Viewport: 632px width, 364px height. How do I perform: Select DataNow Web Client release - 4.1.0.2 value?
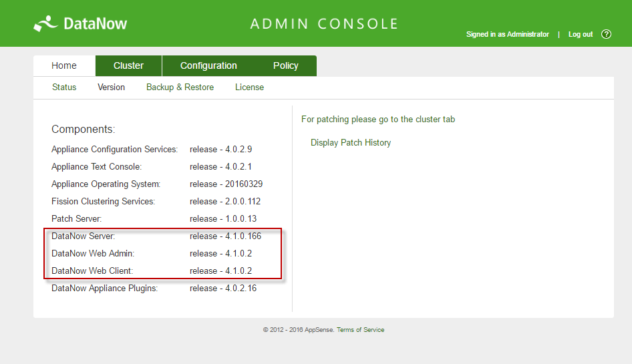coord(221,270)
